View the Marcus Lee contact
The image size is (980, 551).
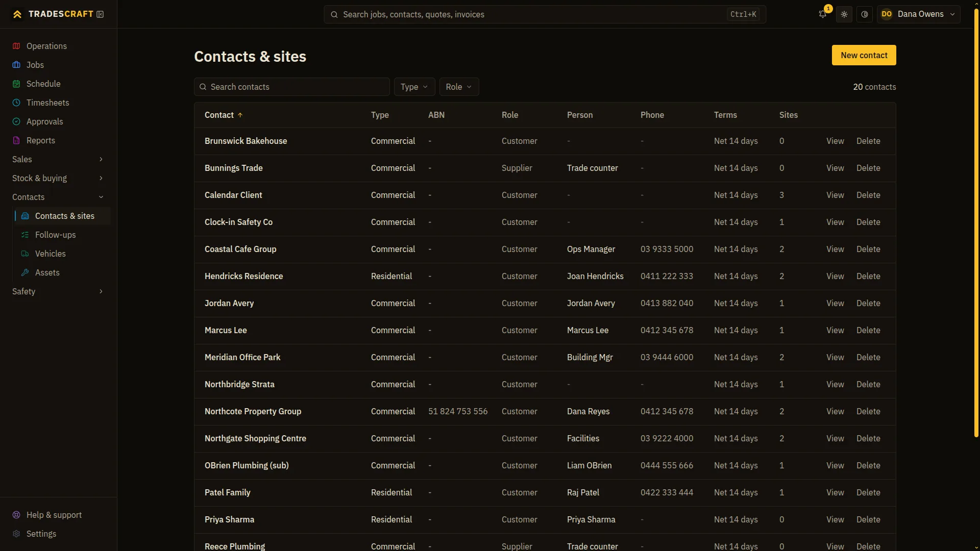(835, 330)
